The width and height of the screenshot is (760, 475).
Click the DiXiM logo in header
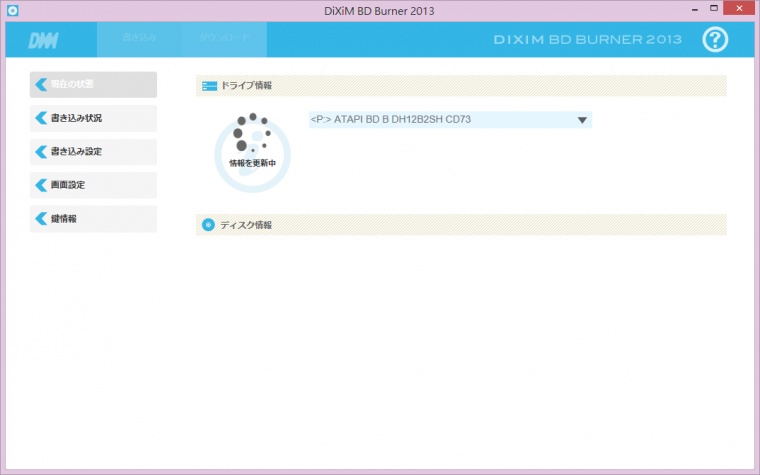click(44, 40)
